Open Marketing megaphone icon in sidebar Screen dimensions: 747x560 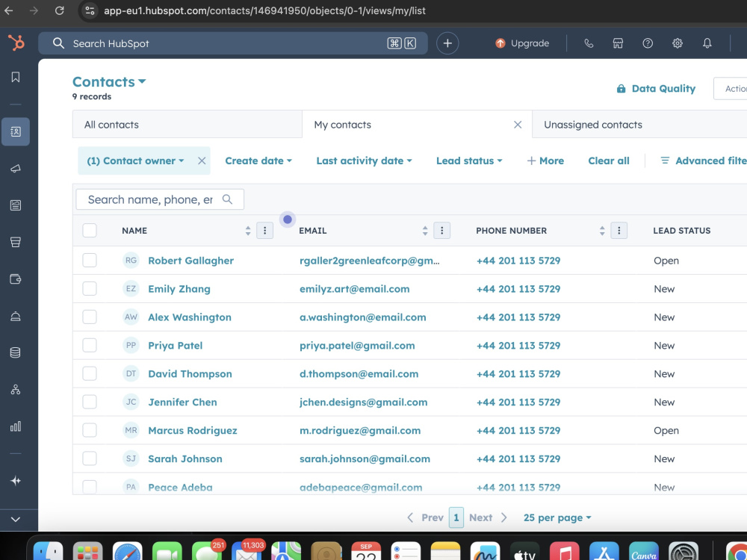pos(16,169)
